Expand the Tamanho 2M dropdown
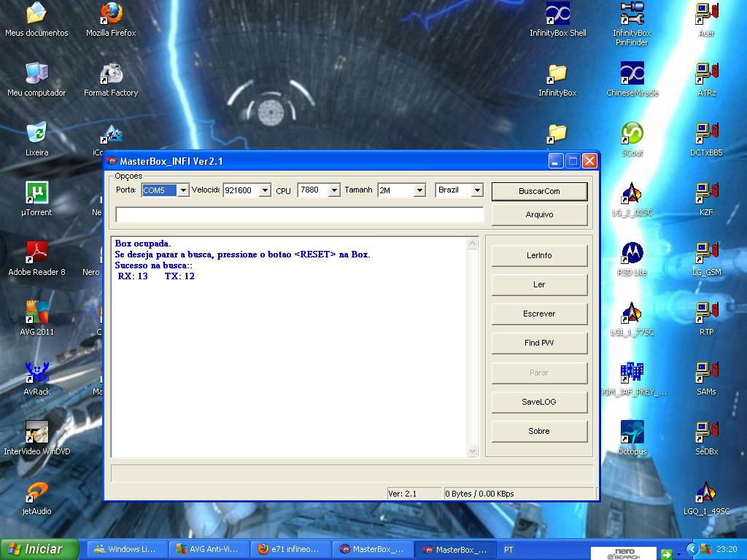Viewport: 747px width, 560px height. pos(419,190)
